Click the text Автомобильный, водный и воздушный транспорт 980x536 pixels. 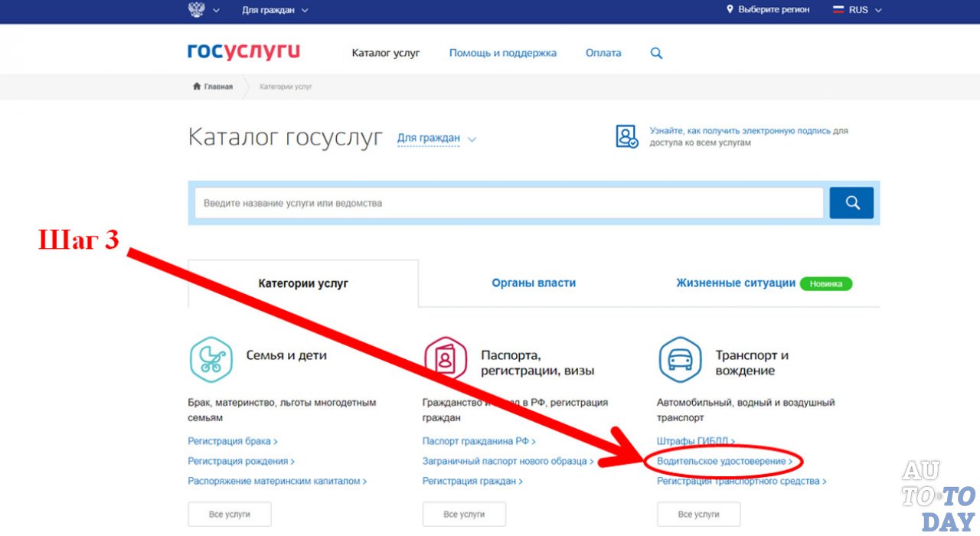pyautogui.click(x=746, y=410)
